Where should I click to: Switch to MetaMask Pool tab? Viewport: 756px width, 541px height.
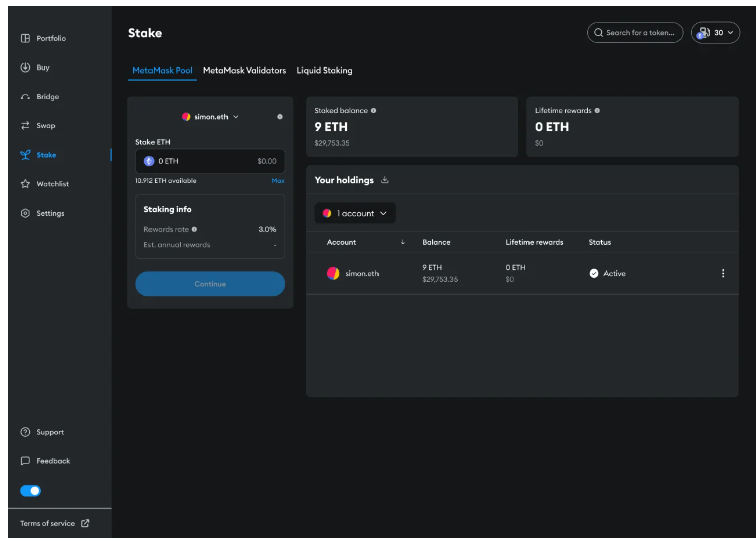(163, 71)
